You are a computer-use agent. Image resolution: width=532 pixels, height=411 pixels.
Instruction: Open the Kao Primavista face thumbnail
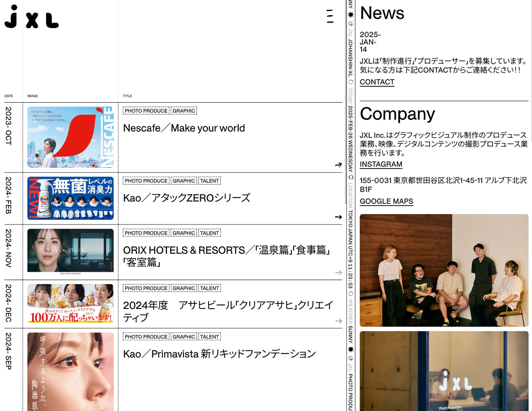pos(71,372)
